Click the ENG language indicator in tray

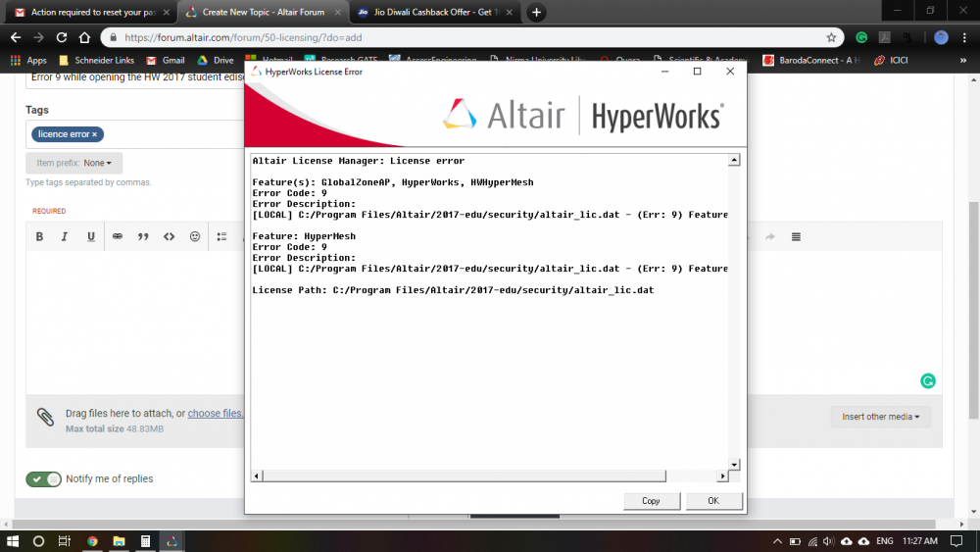884,541
